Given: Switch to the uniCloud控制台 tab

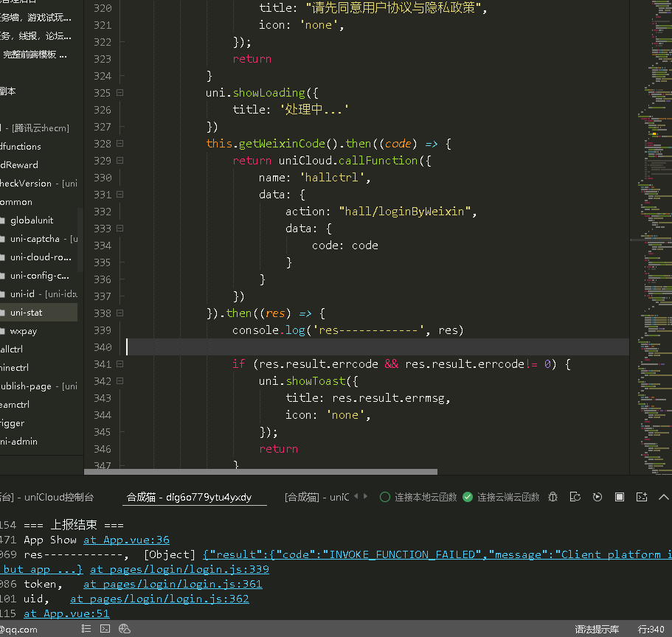Looking at the screenshot, I should [x=59, y=497].
